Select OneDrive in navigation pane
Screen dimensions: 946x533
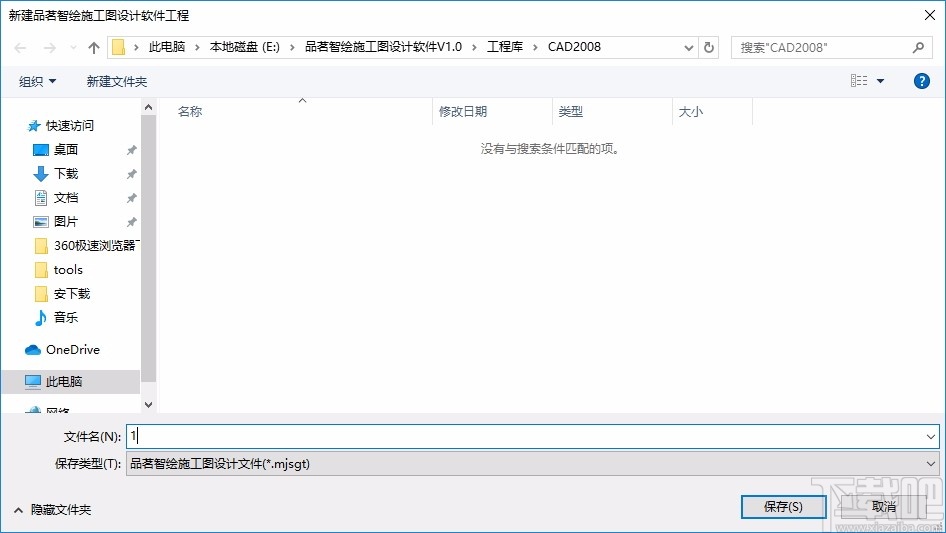(73, 349)
